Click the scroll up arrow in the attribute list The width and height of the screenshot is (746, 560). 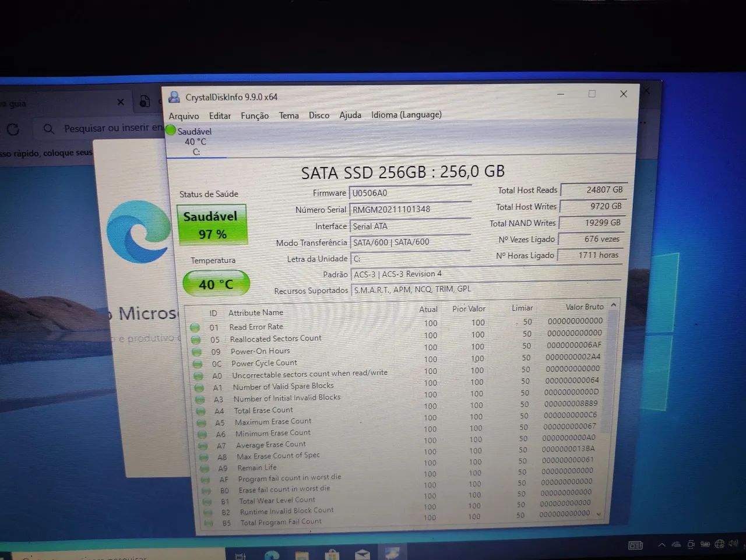614,305
